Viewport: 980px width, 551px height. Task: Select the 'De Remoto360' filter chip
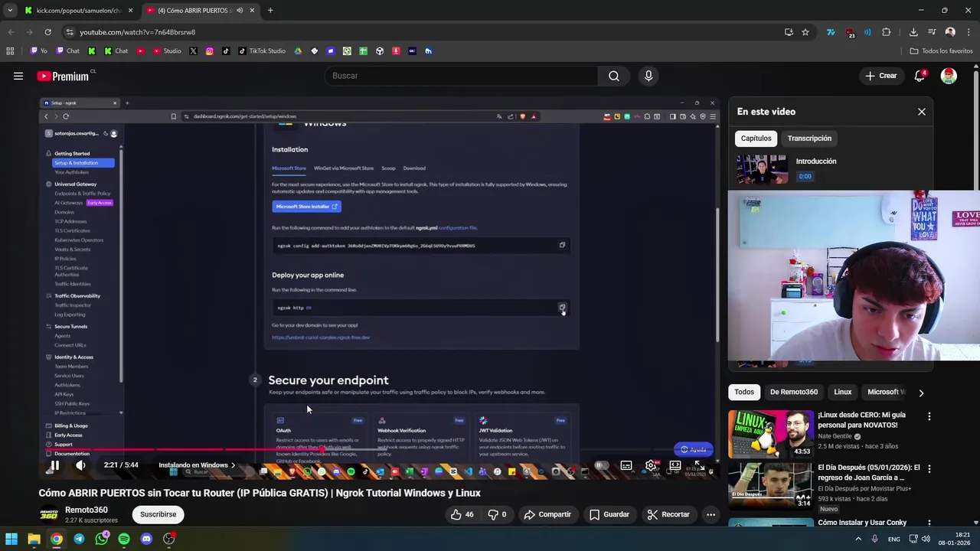(x=794, y=392)
